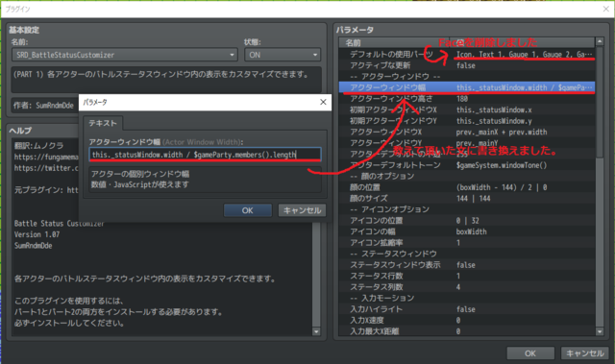The height and width of the screenshot is (364, 615).
Task: Select アイコン拡縮率 parameter row
Action: [x=467, y=243]
